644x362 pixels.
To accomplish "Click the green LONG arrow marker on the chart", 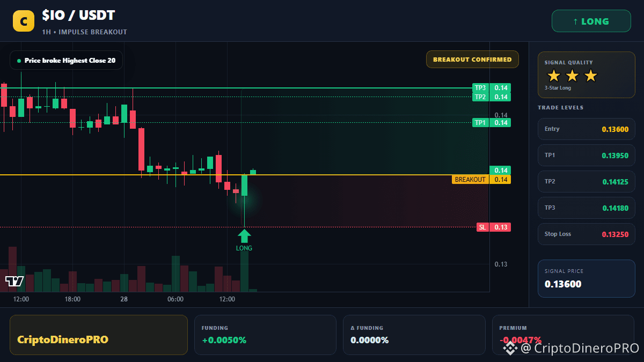I will pos(244,235).
